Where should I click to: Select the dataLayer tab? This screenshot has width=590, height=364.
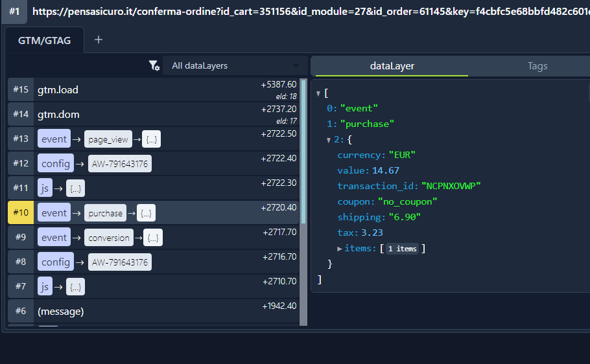(392, 65)
